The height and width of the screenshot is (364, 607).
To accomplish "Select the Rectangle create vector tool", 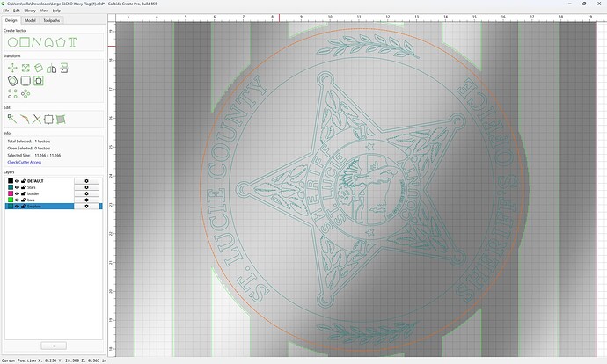I will (x=25, y=42).
